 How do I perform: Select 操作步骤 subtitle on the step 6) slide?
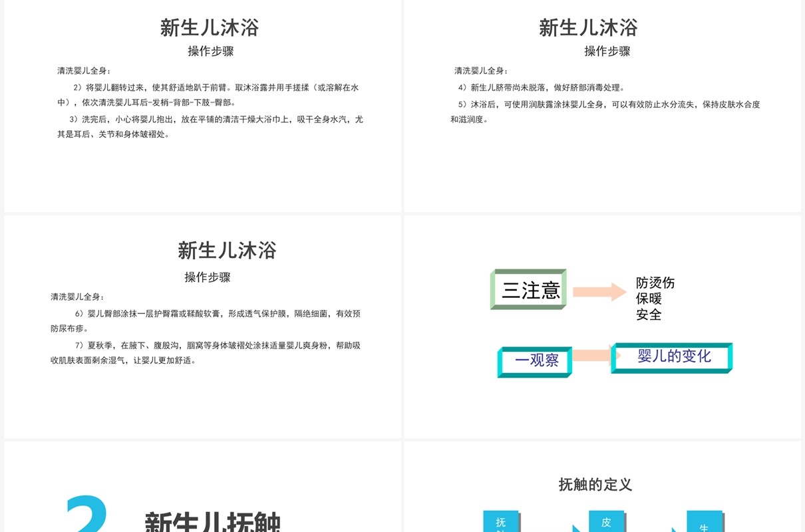pyautogui.click(x=208, y=277)
